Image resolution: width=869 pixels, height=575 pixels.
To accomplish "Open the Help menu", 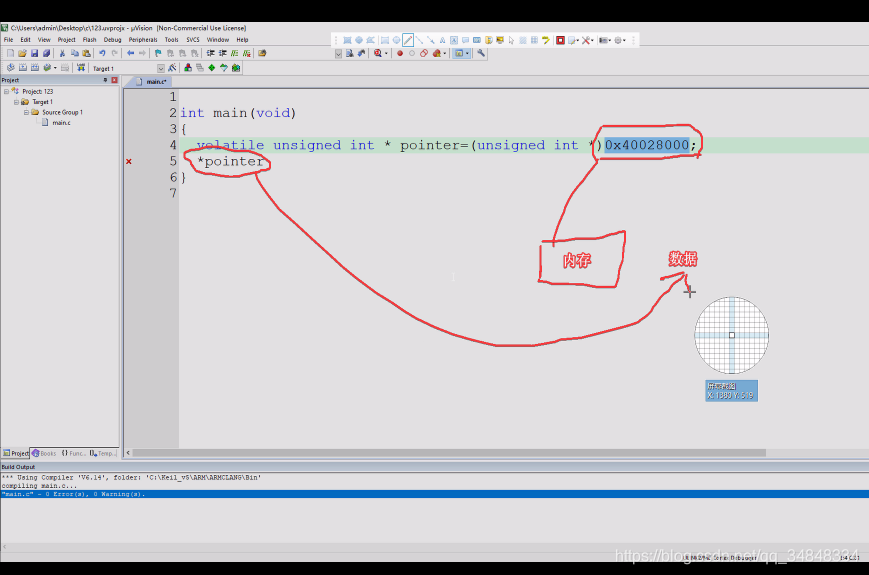I will coord(242,40).
